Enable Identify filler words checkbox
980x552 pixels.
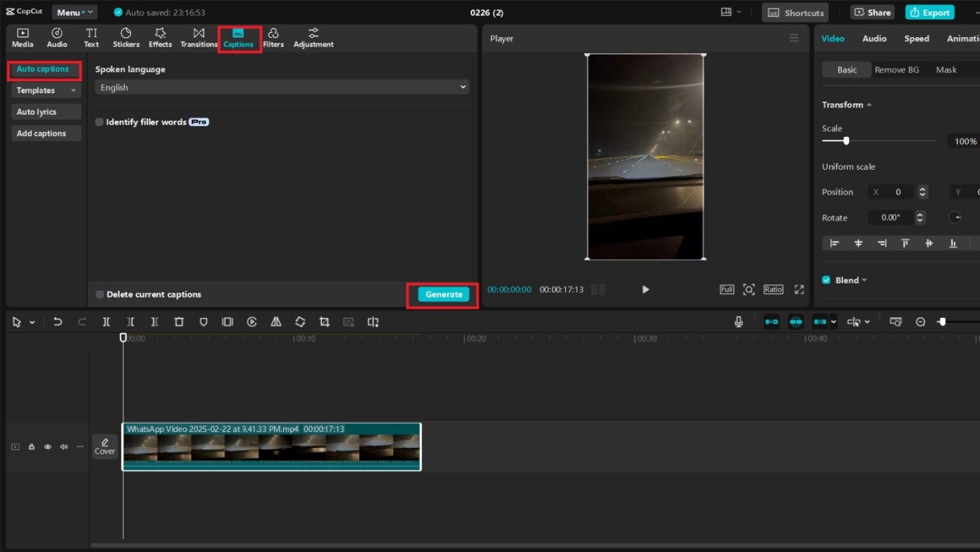[100, 122]
